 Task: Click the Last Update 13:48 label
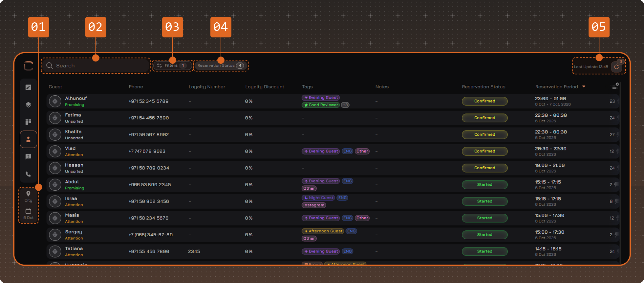click(x=591, y=67)
